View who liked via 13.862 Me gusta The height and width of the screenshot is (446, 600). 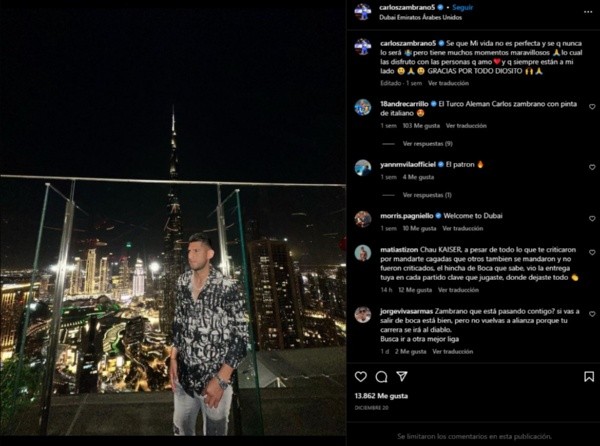point(381,396)
